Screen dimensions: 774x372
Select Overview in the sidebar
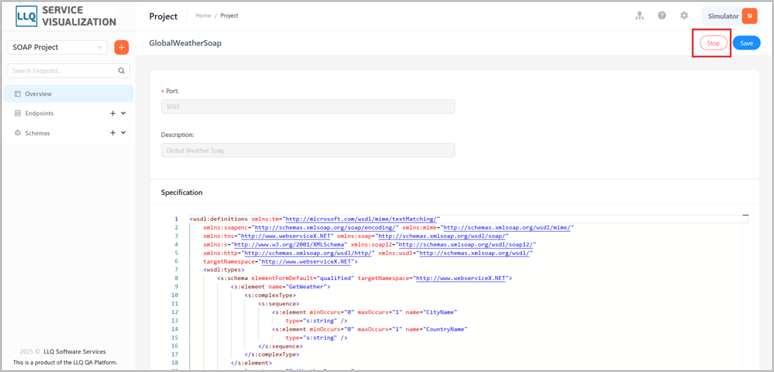69,94
